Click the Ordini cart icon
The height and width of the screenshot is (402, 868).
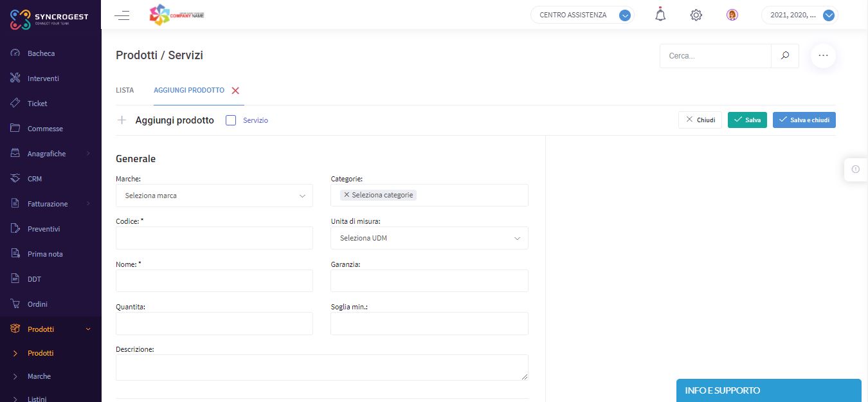pos(15,304)
